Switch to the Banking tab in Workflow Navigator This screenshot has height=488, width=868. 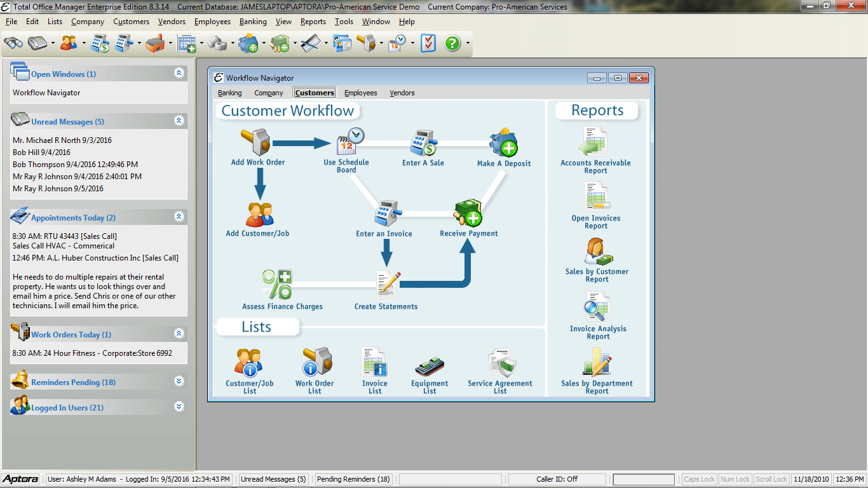pyautogui.click(x=230, y=93)
